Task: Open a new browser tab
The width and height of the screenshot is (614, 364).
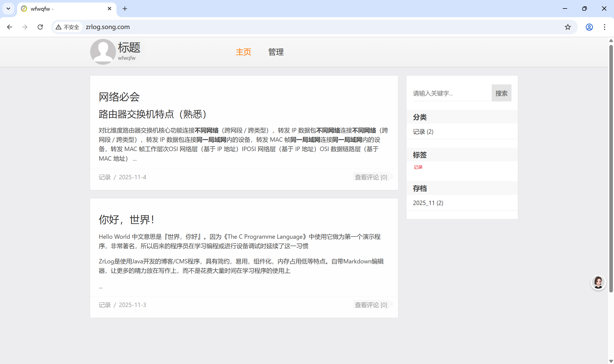Action: coord(125,9)
